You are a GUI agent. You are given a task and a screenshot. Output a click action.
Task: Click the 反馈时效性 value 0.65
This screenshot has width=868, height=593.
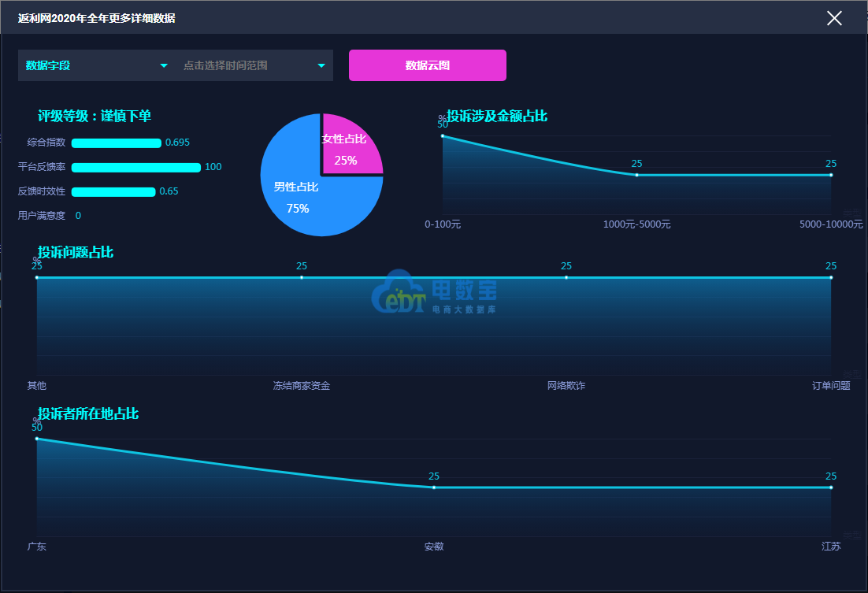(169, 191)
